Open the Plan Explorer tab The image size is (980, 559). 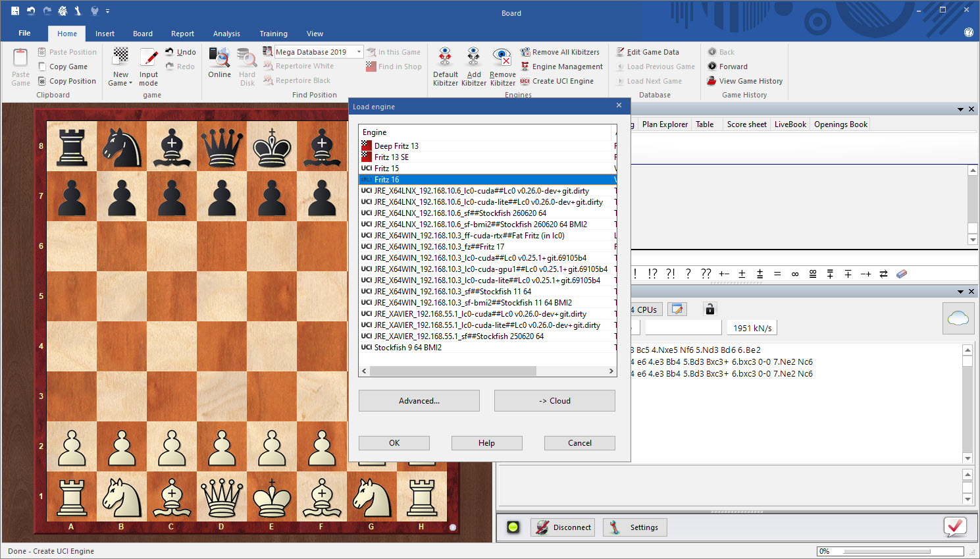(665, 124)
